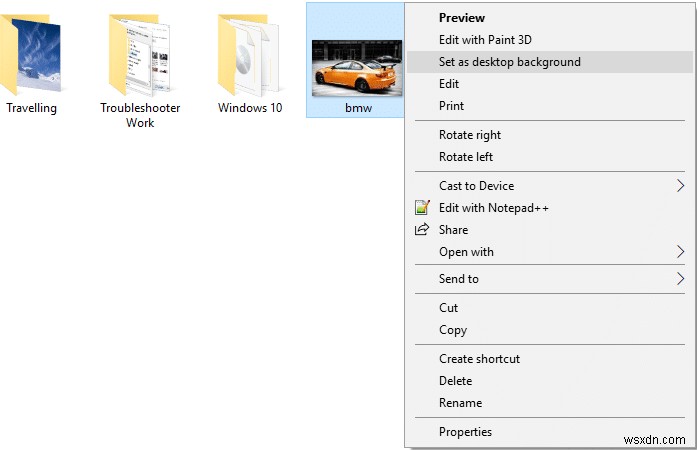Open Cast to Device menu entry

[550, 185]
